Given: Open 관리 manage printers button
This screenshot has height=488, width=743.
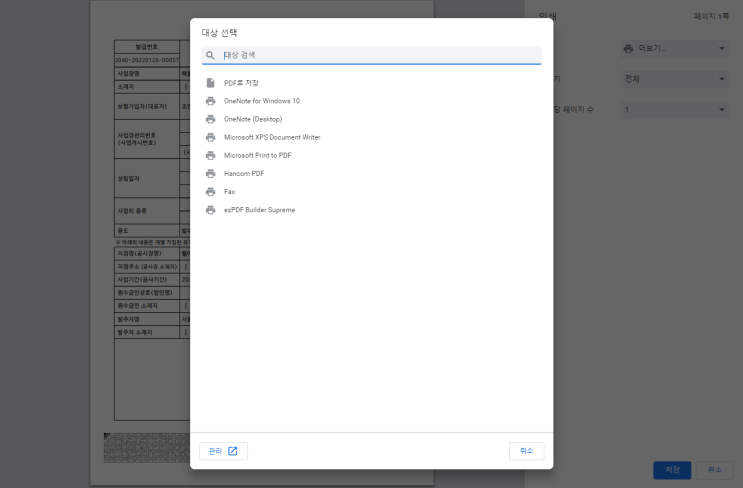Looking at the screenshot, I should click(x=223, y=451).
